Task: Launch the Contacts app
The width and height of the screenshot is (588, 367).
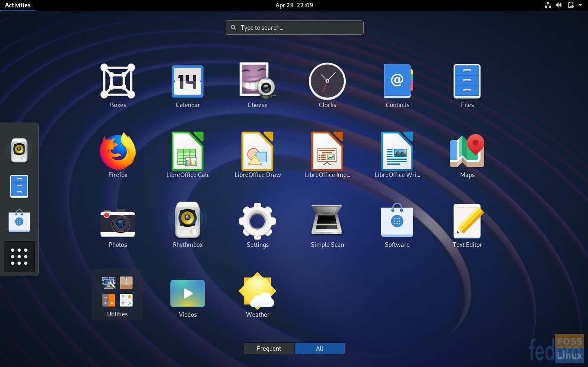Action: 398,81
